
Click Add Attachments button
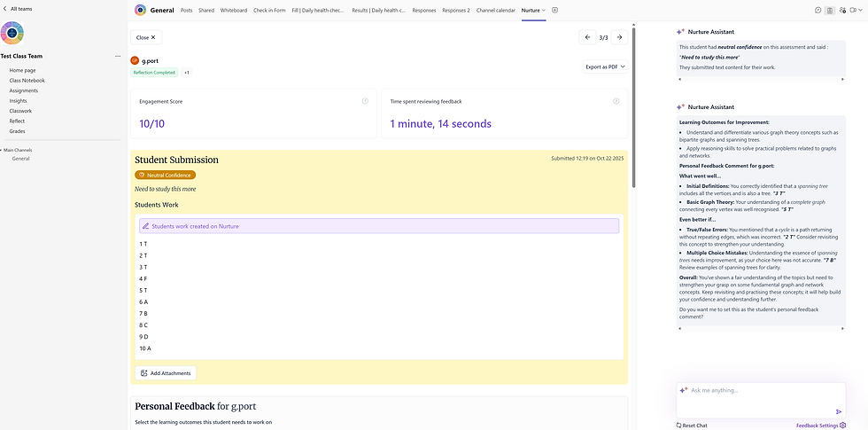coord(166,373)
